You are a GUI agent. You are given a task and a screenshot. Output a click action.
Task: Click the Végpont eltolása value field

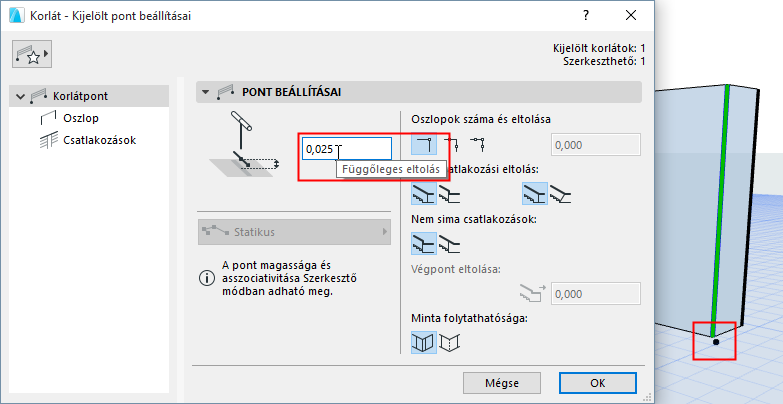pos(595,294)
